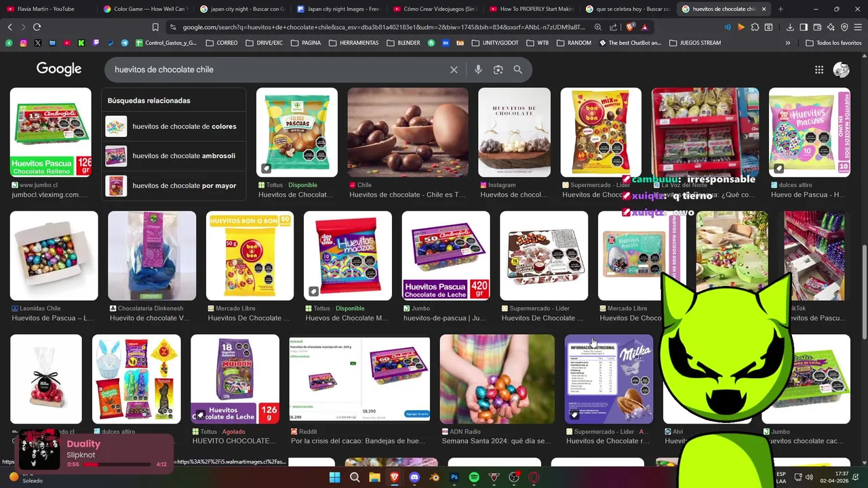The height and width of the screenshot is (488, 868).
Task: Go back with the browser back arrow
Action: [x=9, y=27]
